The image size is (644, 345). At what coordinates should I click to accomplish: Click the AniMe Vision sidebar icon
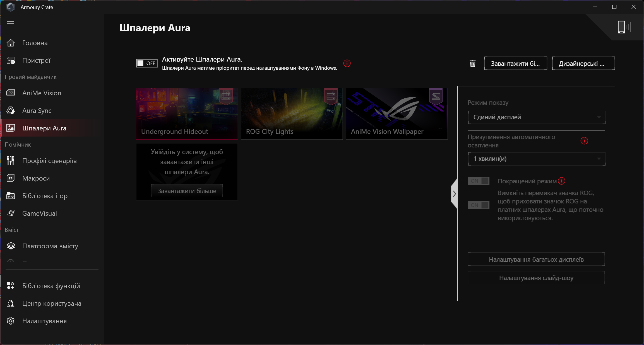pos(11,93)
